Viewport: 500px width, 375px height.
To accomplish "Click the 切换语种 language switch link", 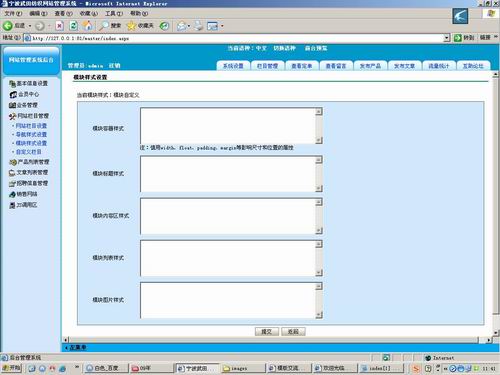I will point(284,48).
